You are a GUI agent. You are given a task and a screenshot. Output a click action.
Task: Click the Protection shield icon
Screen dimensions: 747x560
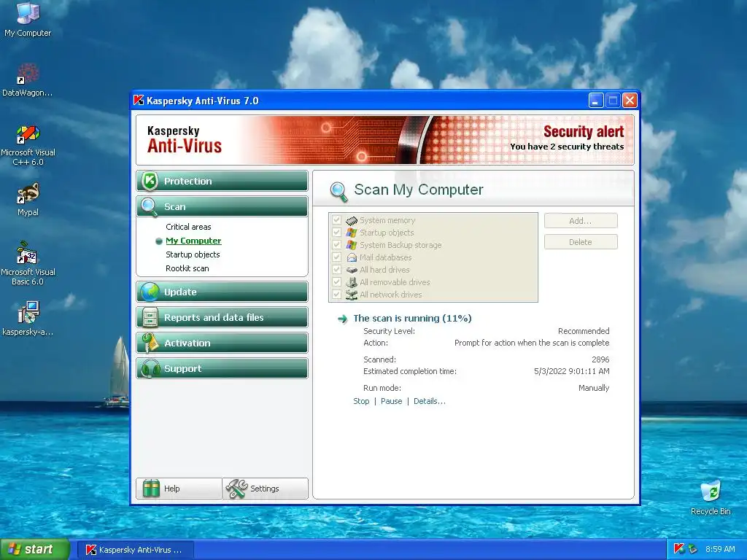(150, 181)
